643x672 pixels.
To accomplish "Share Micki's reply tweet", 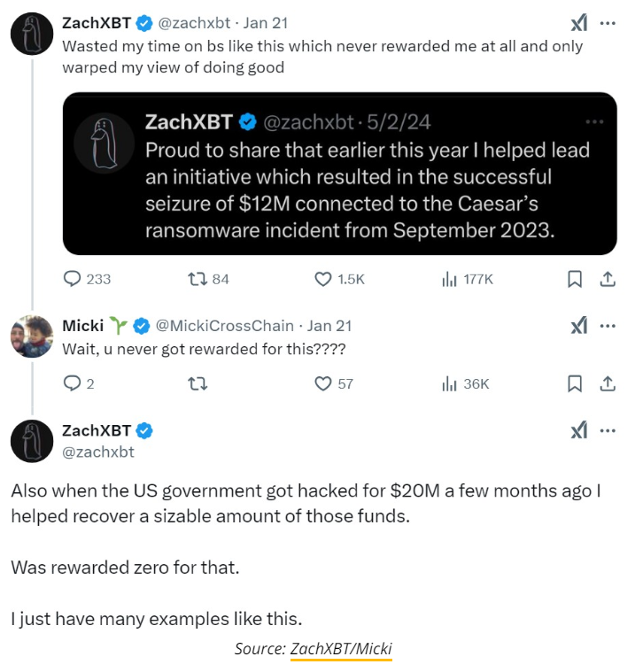I will [608, 383].
